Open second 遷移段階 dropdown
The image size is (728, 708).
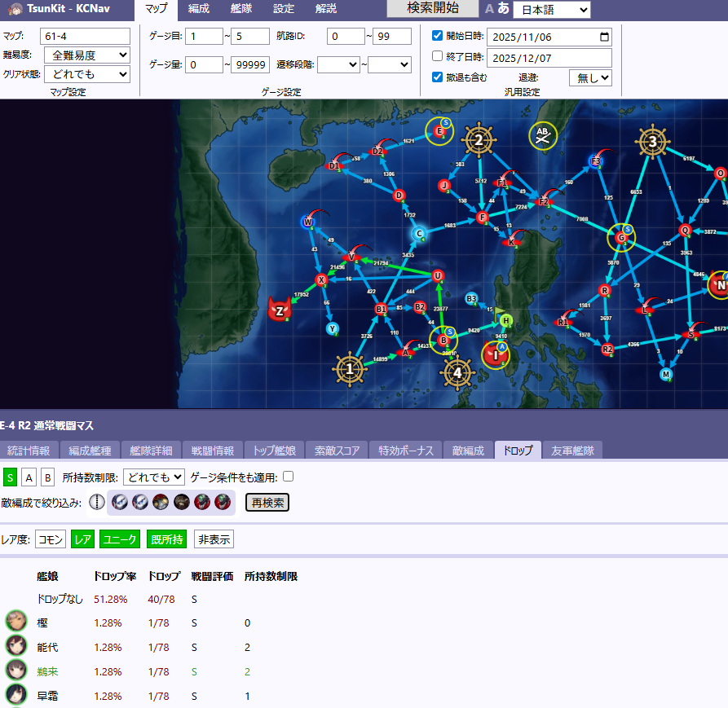[390, 64]
